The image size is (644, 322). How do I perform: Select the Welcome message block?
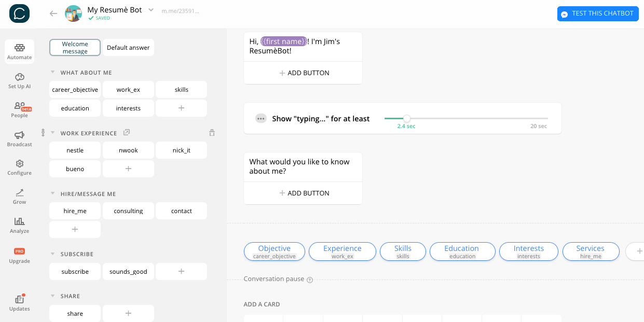pos(75,47)
